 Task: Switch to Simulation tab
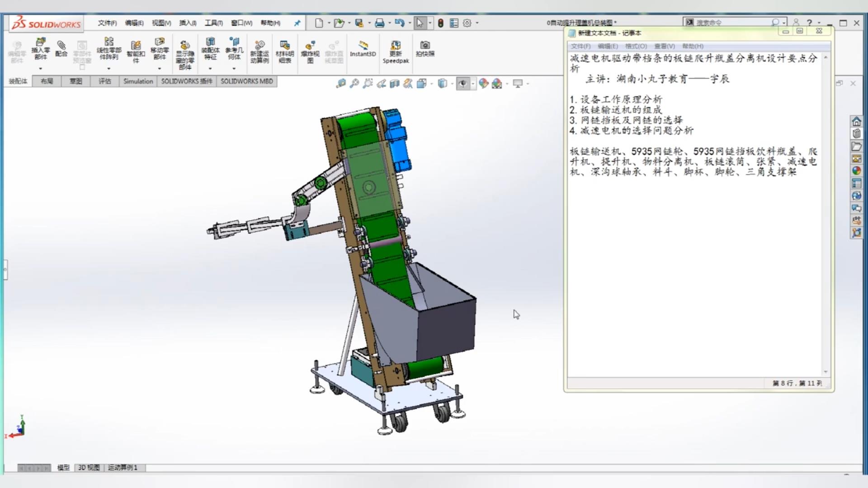(138, 81)
